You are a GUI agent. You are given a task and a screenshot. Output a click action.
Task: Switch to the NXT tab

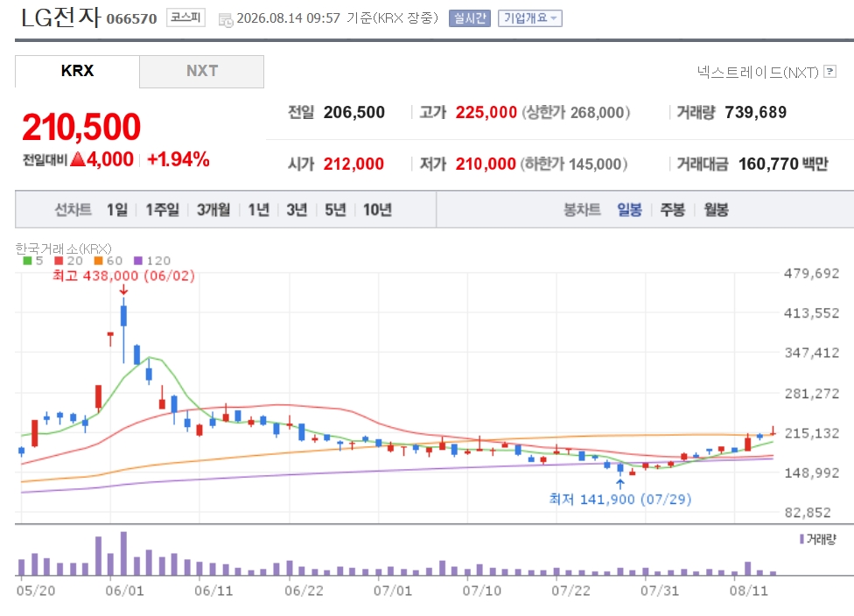[202, 71]
